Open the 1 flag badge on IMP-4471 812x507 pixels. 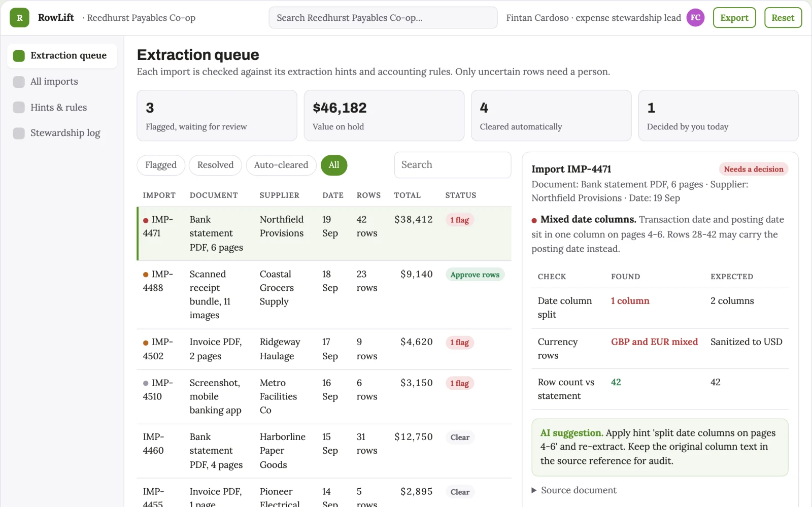click(x=460, y=220)
